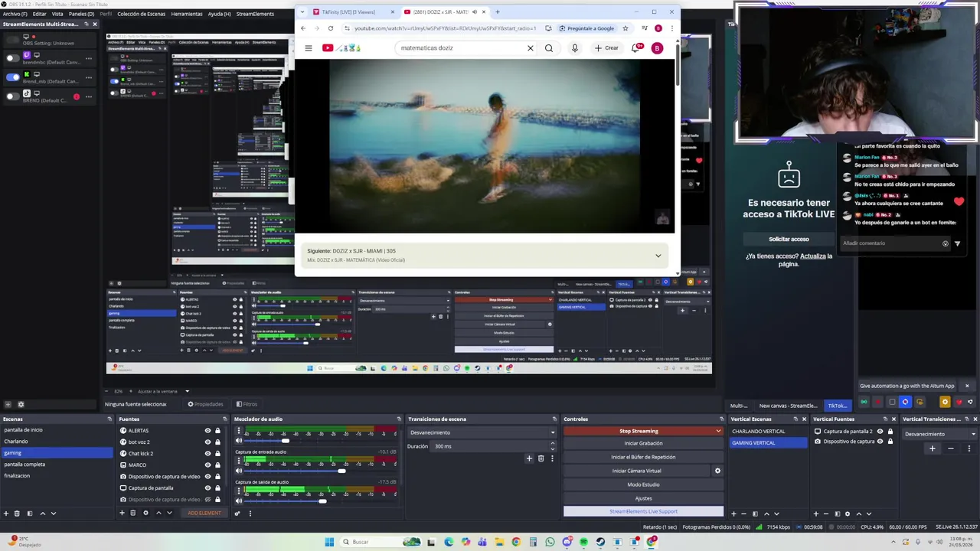This screenshot has width=980, height=551.
Task: Add a vertical source in Vertical Fuentes
Action: pyautogui.click(x=815, y=514)
